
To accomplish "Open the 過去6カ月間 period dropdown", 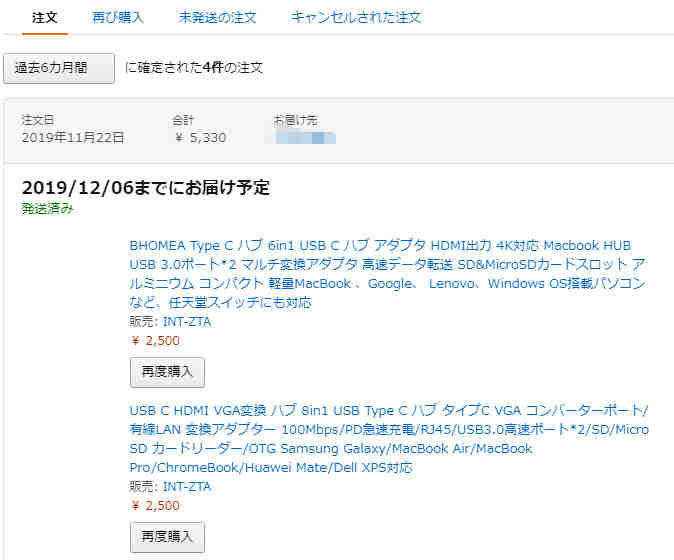I will click(59, 68).
